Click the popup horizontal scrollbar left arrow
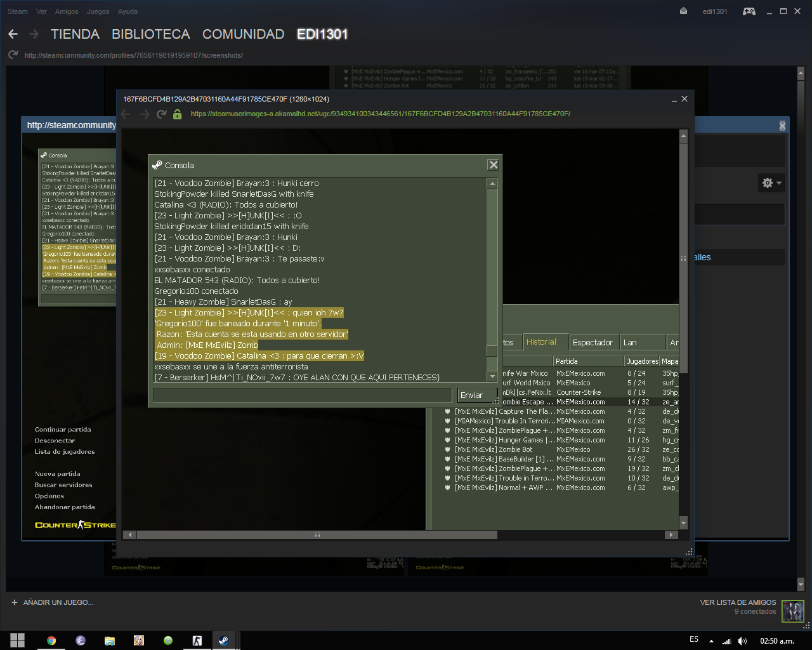The width and height of the screenshot is (812, 650). [129, 534]
